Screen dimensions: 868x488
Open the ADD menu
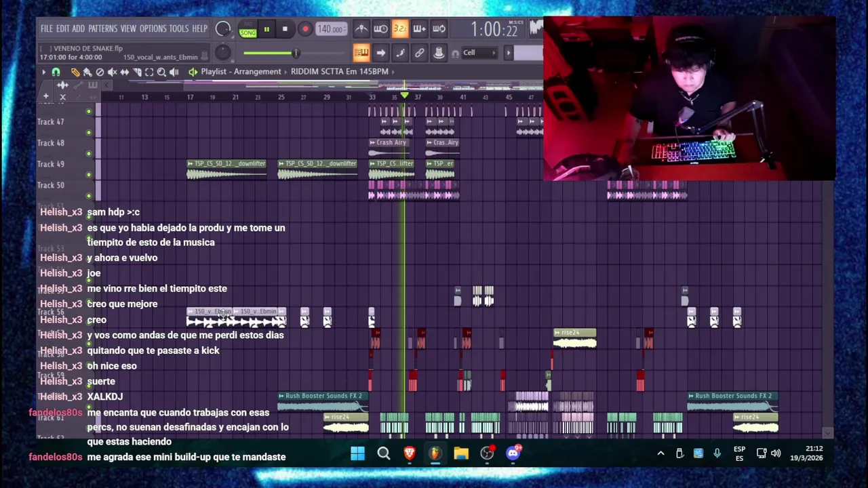(x=78, y=28)
